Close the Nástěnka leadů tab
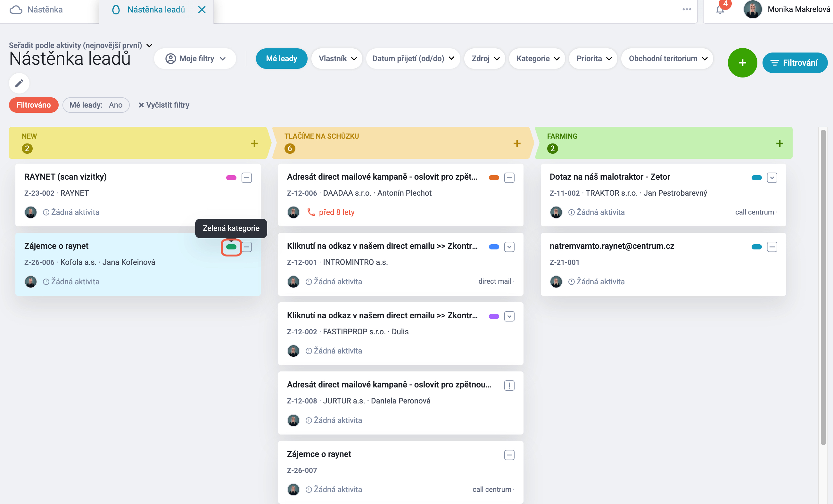 click(x=202, y=10)
